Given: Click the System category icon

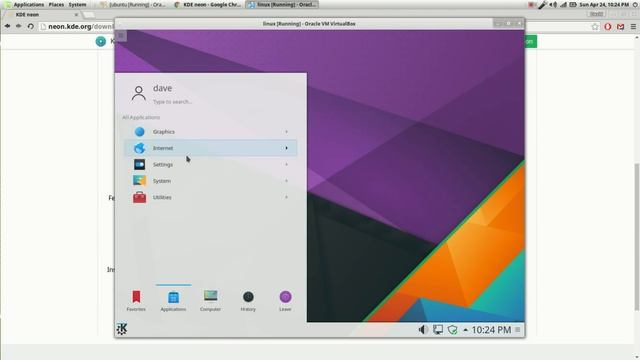Looking at the screenshot, I should (140, 180).
